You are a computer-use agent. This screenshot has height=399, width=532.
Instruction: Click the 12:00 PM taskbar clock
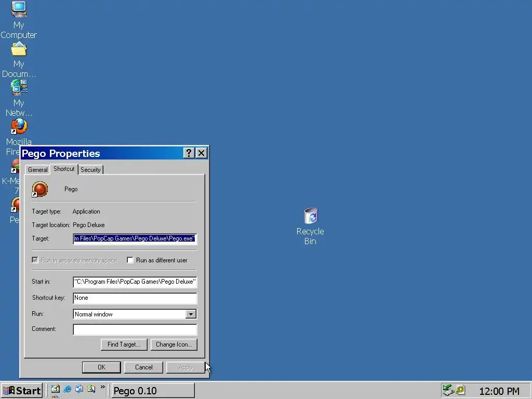(x=499, y=391)
